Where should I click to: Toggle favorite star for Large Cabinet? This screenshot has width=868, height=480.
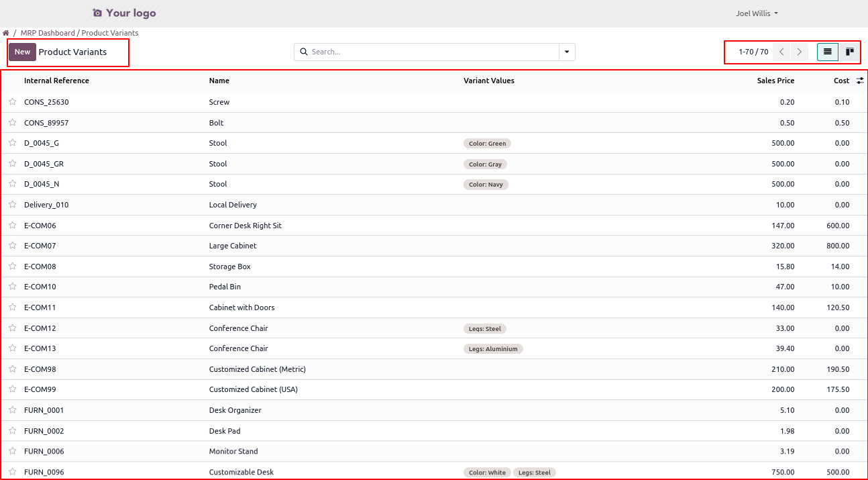pos(12,246)
